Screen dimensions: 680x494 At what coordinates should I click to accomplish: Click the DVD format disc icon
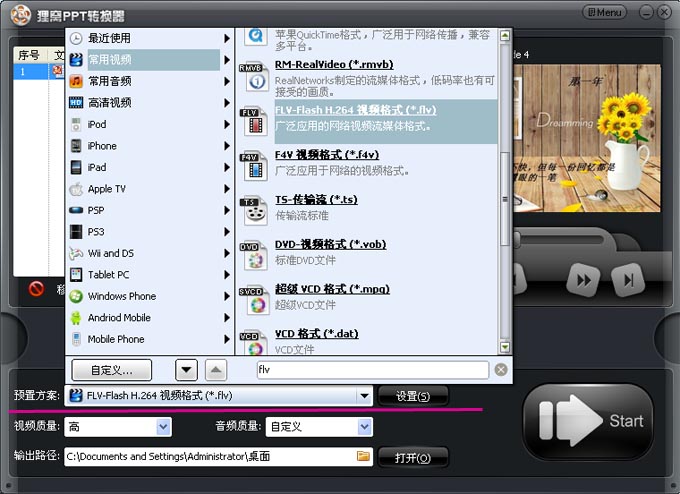pos(254,256)
